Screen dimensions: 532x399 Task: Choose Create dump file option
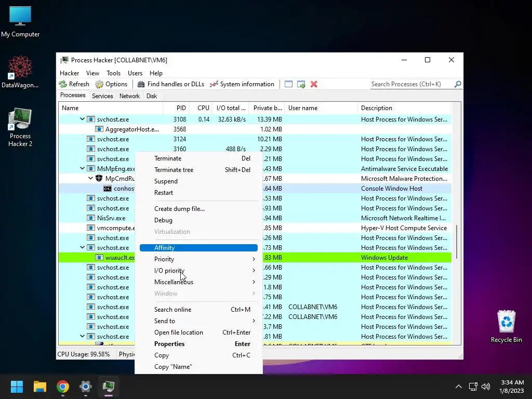click(x=198, y=209)
